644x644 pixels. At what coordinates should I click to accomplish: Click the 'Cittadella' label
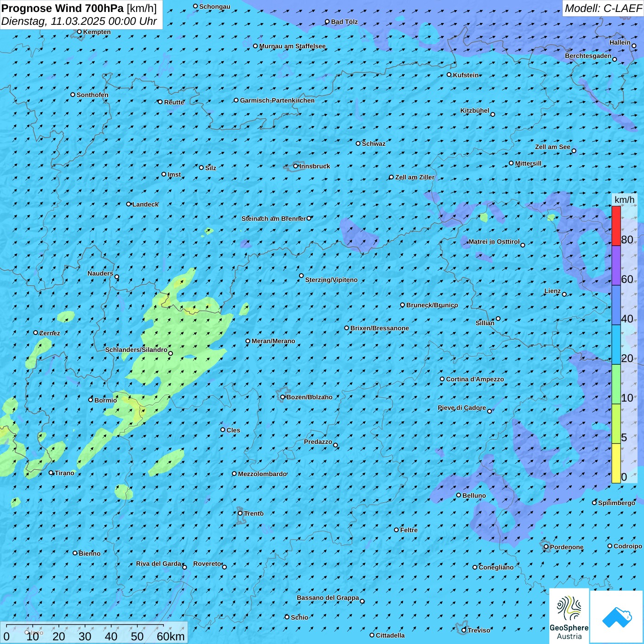pos(390,635)
